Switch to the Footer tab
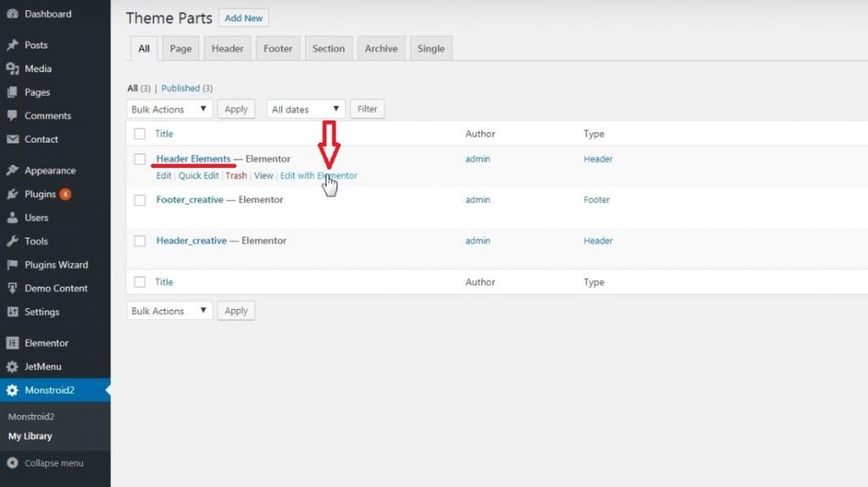868x487 pixels. [277, 48]
